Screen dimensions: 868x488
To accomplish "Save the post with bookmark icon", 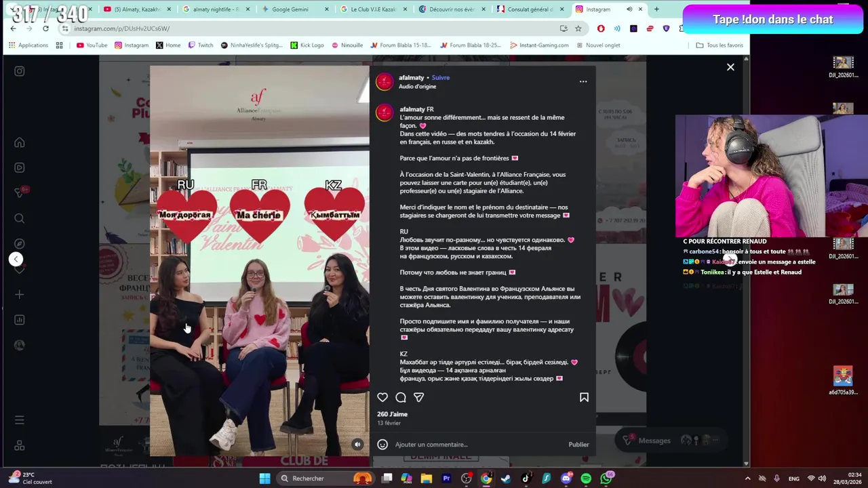I will [x=584, y=397].
